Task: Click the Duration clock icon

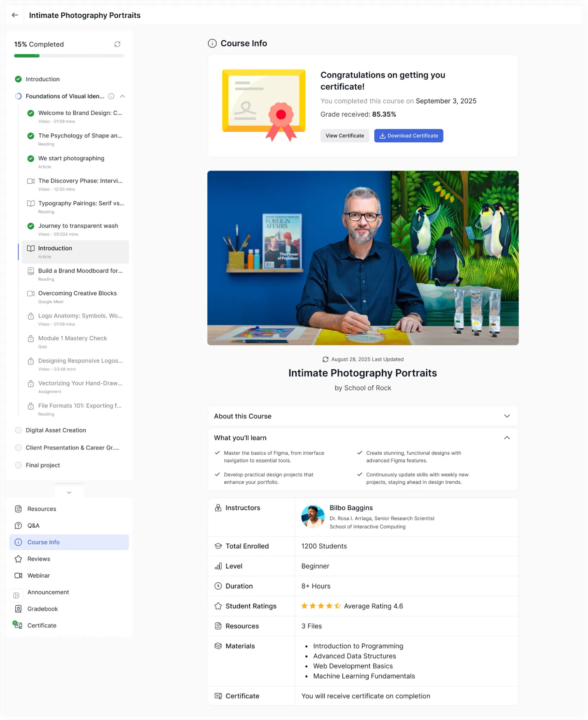Action: click(218, 586)
